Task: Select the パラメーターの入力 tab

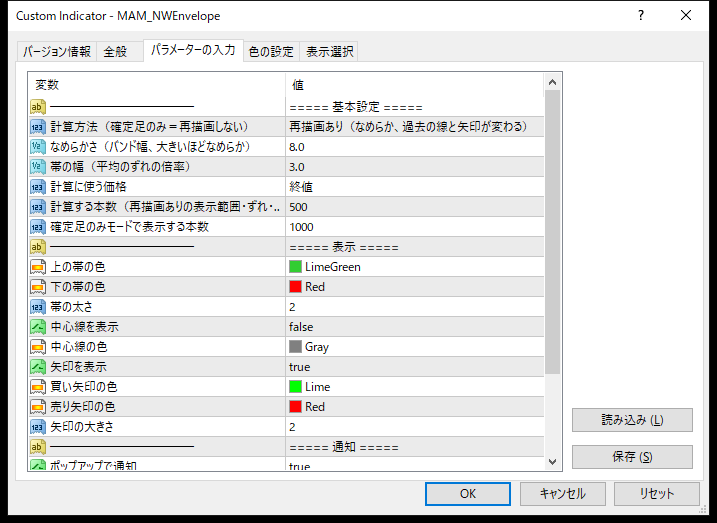Action: (x=193, y=50)
